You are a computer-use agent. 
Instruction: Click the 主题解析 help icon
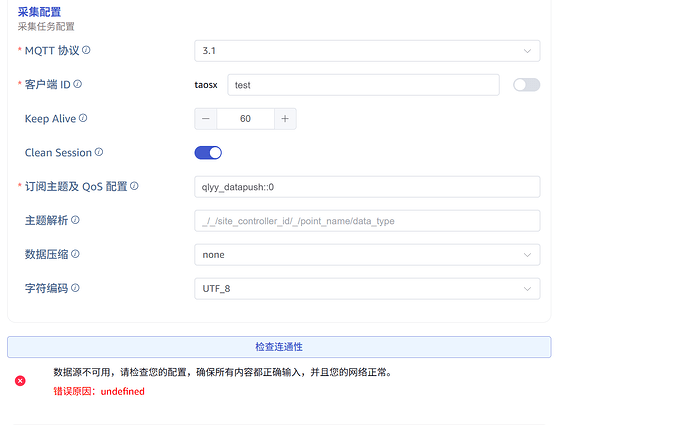[75, 220]
